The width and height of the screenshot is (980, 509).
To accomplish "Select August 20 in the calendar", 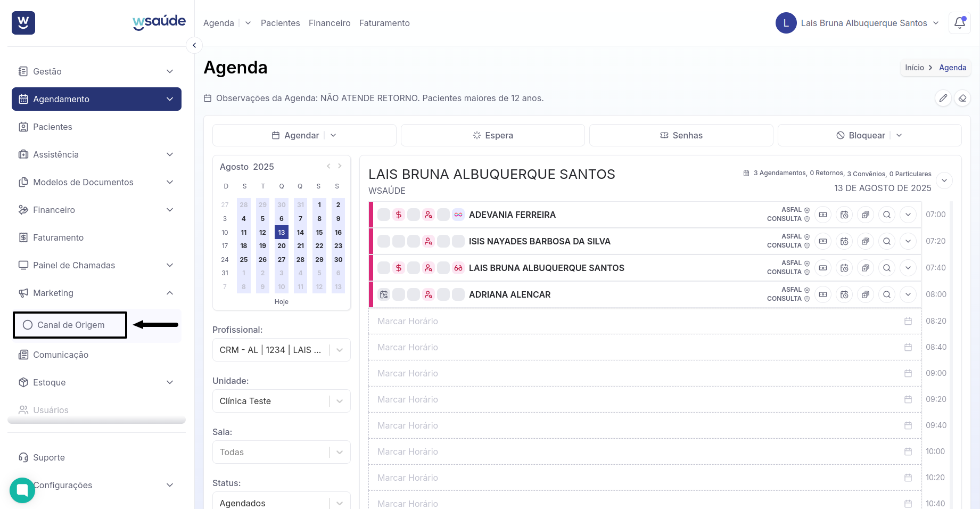I will point(282,246).
